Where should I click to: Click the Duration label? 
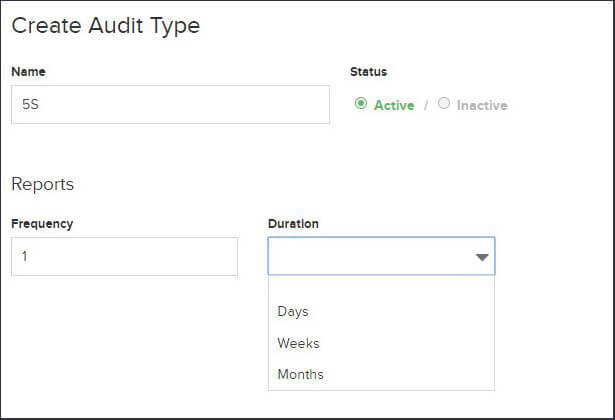(293, 224)
